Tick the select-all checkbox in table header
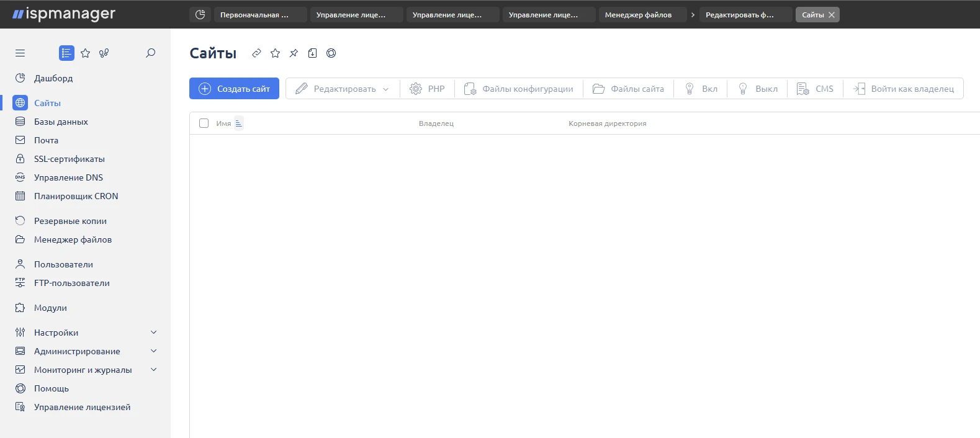The height and width of the screenshot is (438, 980). point(204,123)
